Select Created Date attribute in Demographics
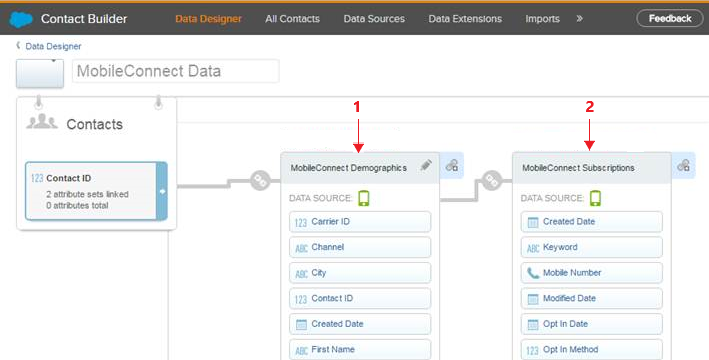709x360 pixels. click(360, 324)
